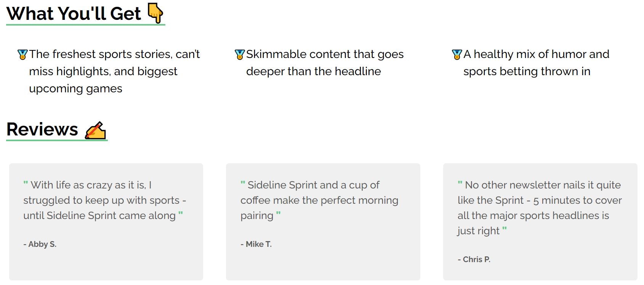Viewport: 644px width, 285px height.
Task: Click the 'healthy mix of humor' feature text
Action: tap(537, 63)
